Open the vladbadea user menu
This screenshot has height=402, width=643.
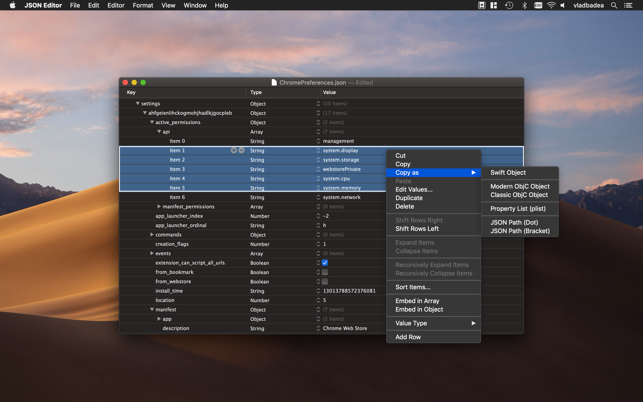[588, 5]
